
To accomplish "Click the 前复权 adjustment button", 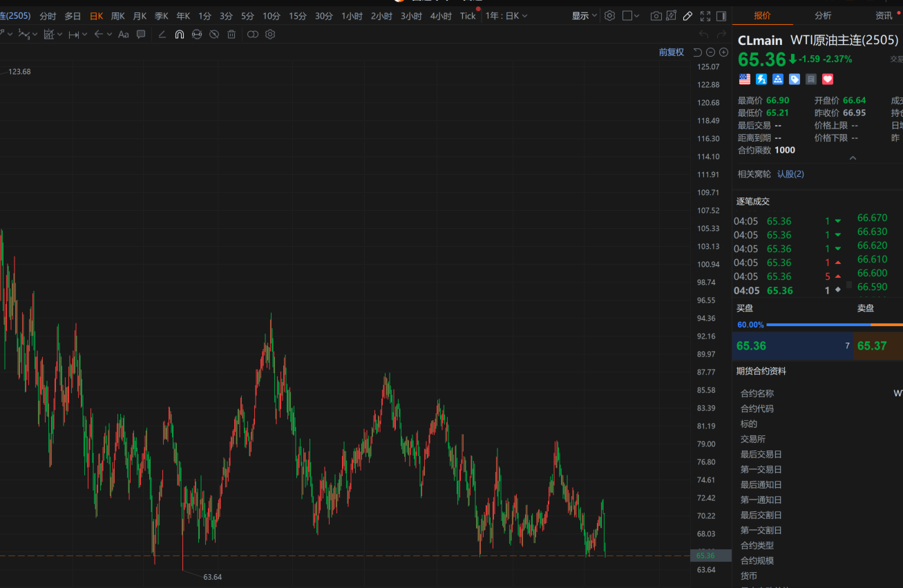I will 671,53.
